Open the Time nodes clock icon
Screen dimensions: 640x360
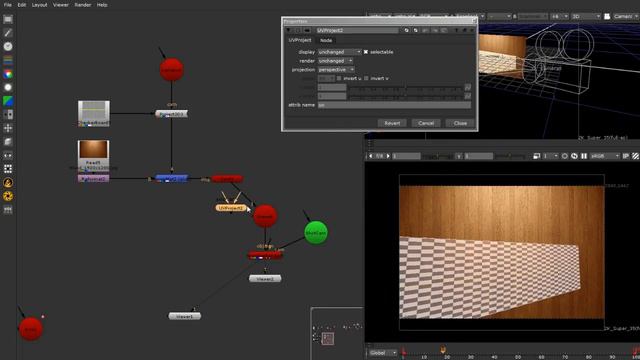coord(8,47)
